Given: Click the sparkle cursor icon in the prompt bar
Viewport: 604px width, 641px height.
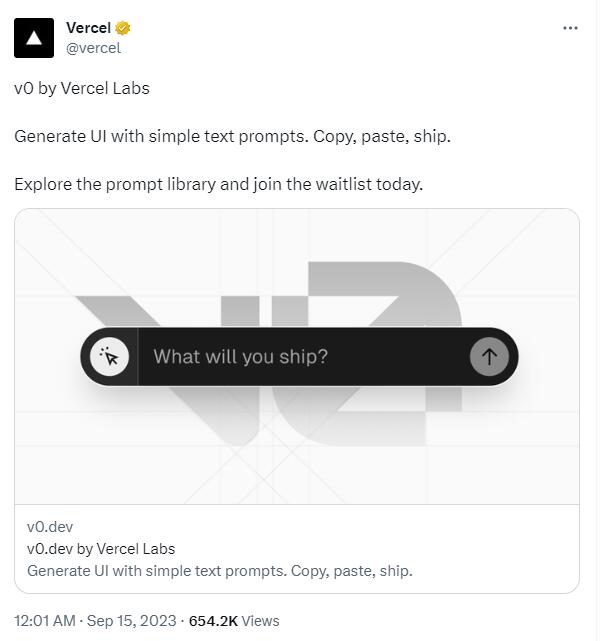Looking at the screenshot, I should tap(109, 356).
